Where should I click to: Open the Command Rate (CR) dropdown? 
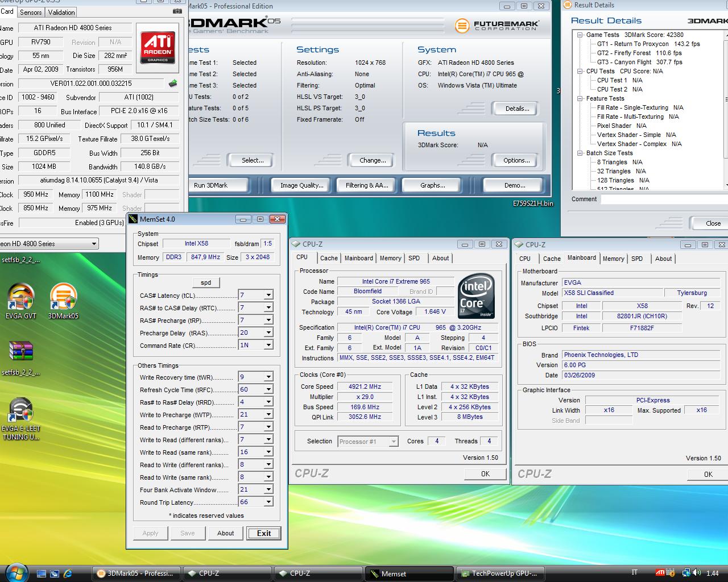[268, 345]
